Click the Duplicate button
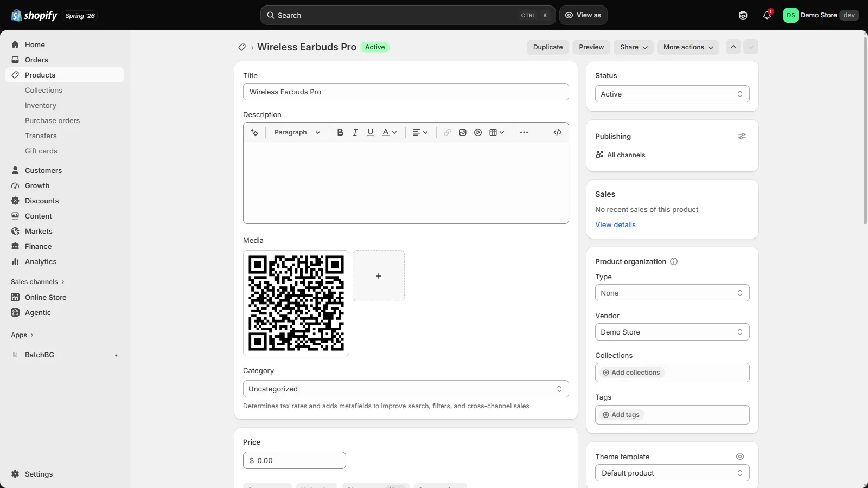Image resolution: width=868 pixels, height=488 pixels. 548,47
